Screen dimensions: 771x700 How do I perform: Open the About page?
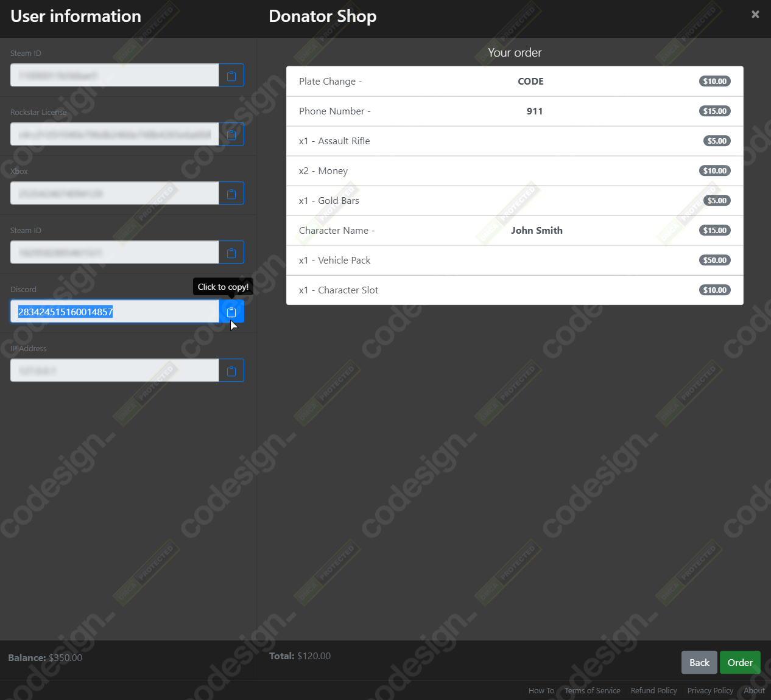click(754, 690)
